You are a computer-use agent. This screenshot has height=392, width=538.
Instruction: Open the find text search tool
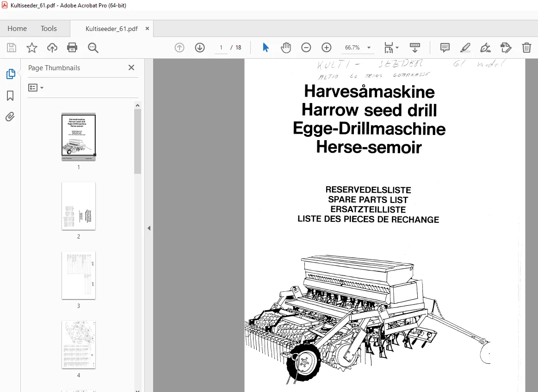[93, 48]
